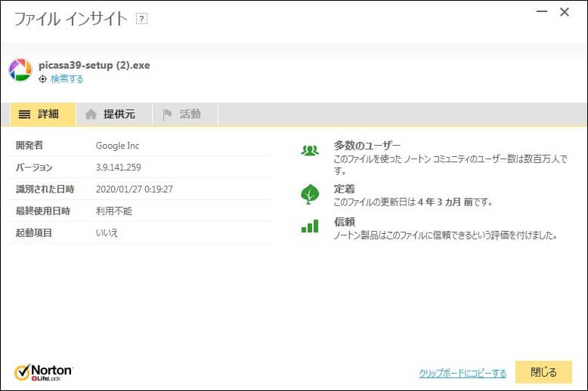
Task: Click the 識別された日時 label
Action: tap(45, 189)
